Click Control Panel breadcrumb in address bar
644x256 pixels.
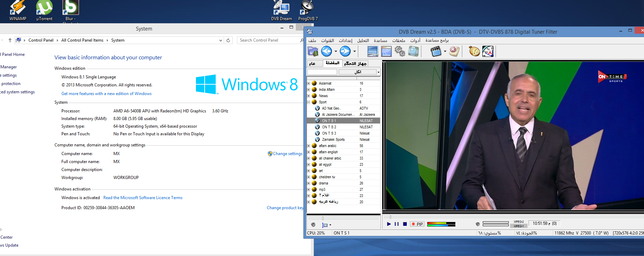(41, 40)
